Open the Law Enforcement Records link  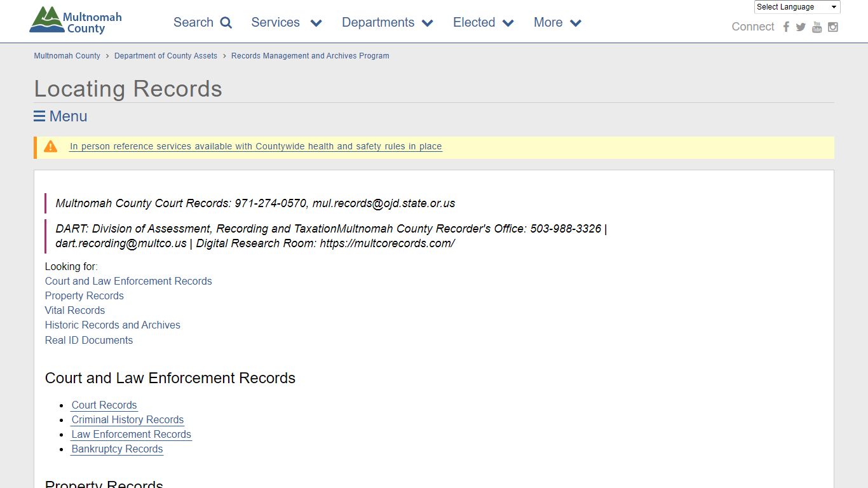tap(131, 434)
